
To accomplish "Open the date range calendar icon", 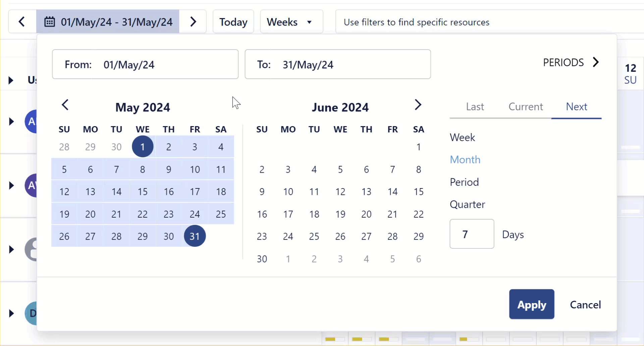I will click(49, 21).
